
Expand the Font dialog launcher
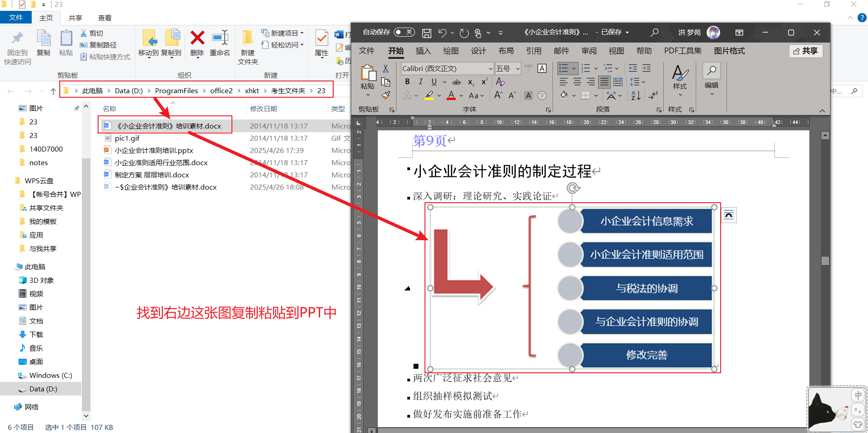pyautogui.click(x=548, y=110)
